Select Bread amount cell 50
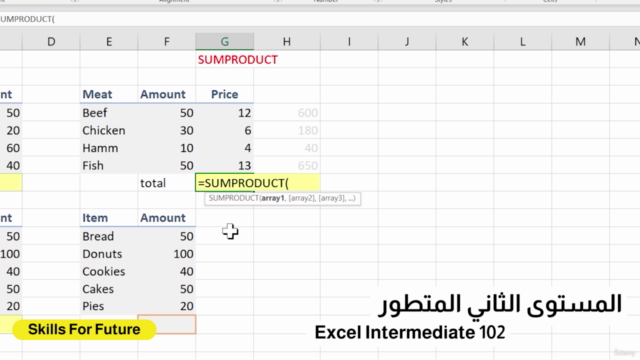Image resolution: width=640 pixels, height=360 pixels. (167, 236)
